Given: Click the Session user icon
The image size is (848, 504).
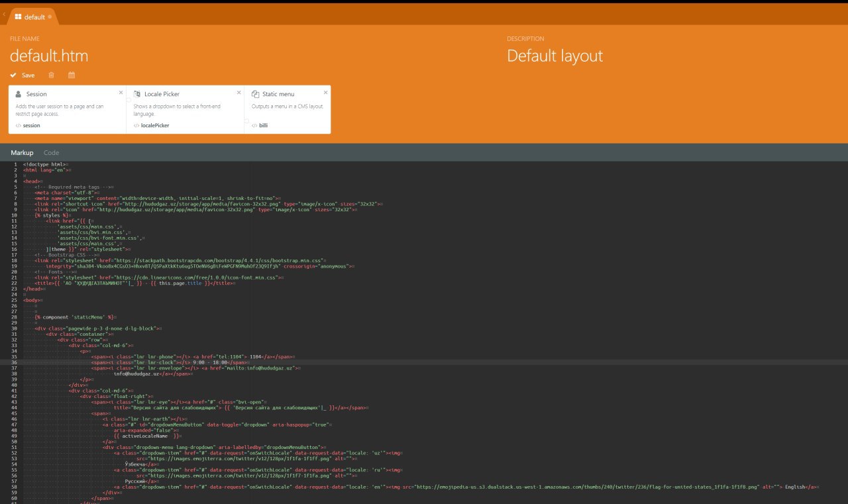Looking at the screenshot, I should [x=19, y=94].
